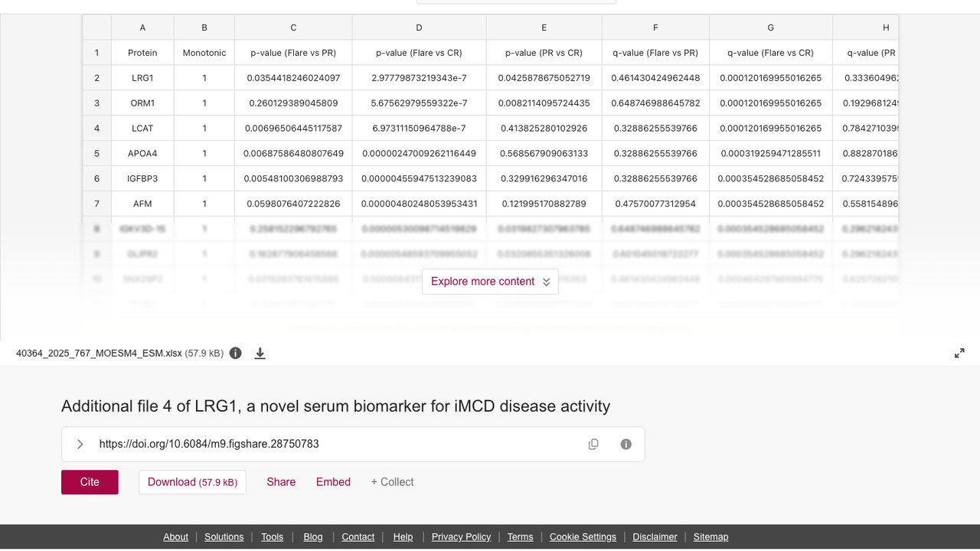Download the xlsx file via the download arrow icon
This screenshot has height=551, width=980.
click(x=260, y=353)
